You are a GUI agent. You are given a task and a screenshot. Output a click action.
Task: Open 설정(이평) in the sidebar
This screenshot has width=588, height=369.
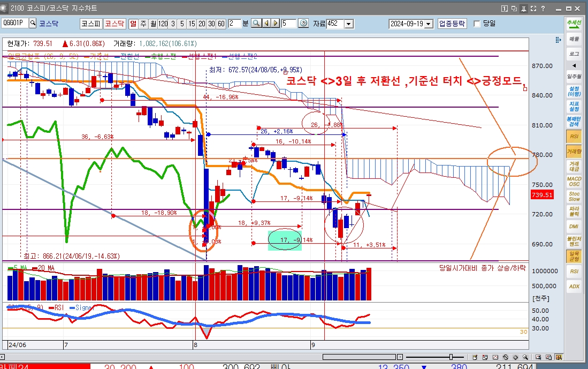[x=574, y=91]
